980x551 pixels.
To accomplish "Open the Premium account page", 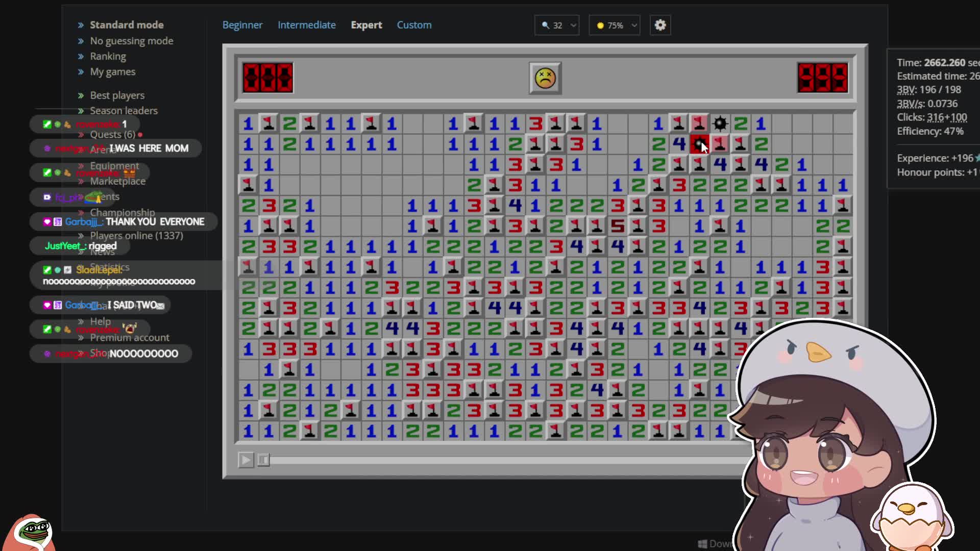I will (130, 338).
